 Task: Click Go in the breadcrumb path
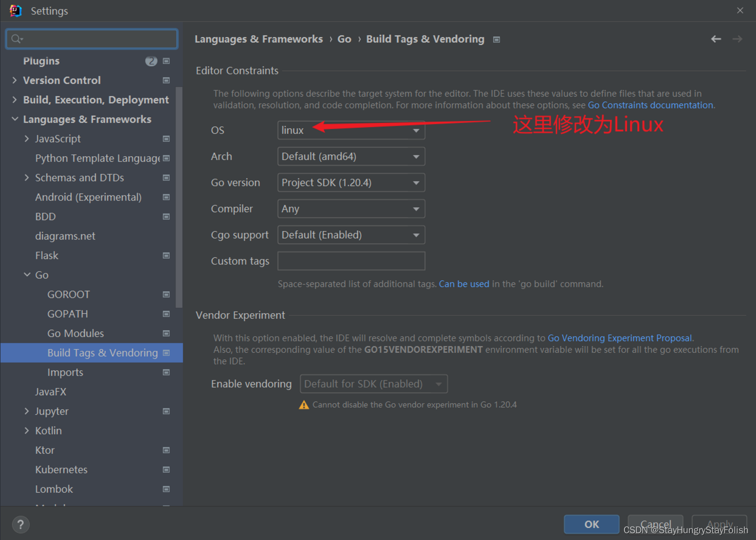coord(344,39)
